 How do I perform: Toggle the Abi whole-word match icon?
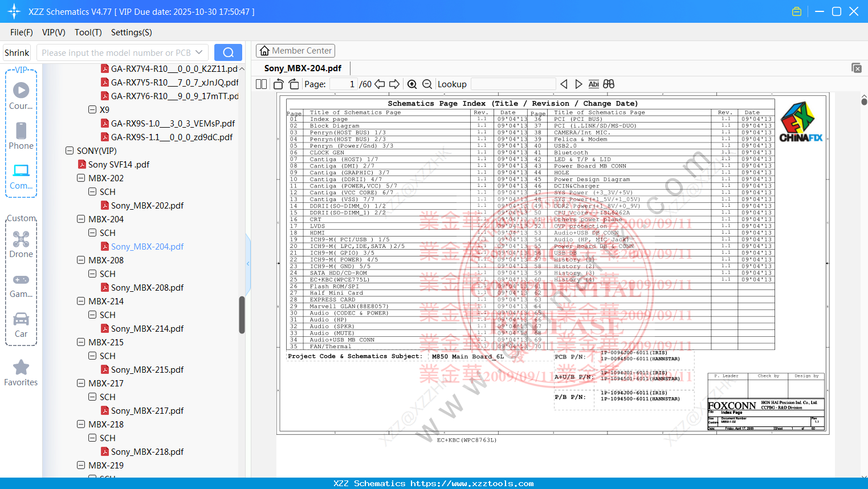point(593,84)
